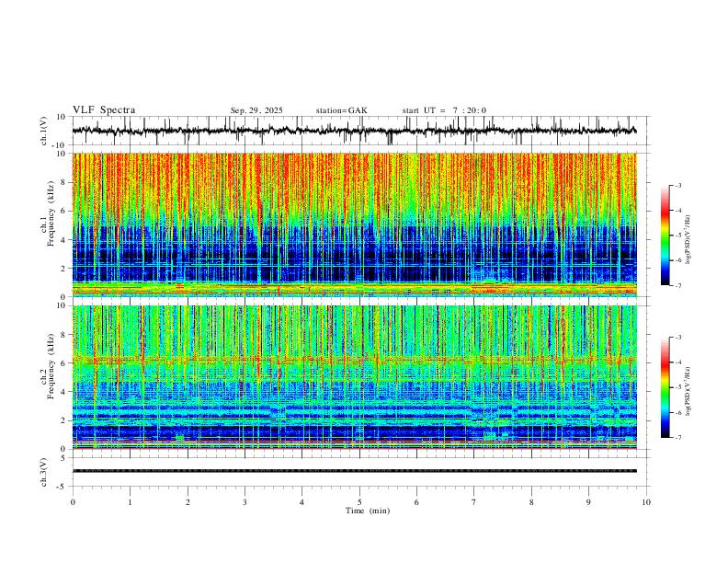Screen dimensions: 728x563
Task: Click the "start UT = 7 :20: 0" text
Action: (x=444, y=110)
